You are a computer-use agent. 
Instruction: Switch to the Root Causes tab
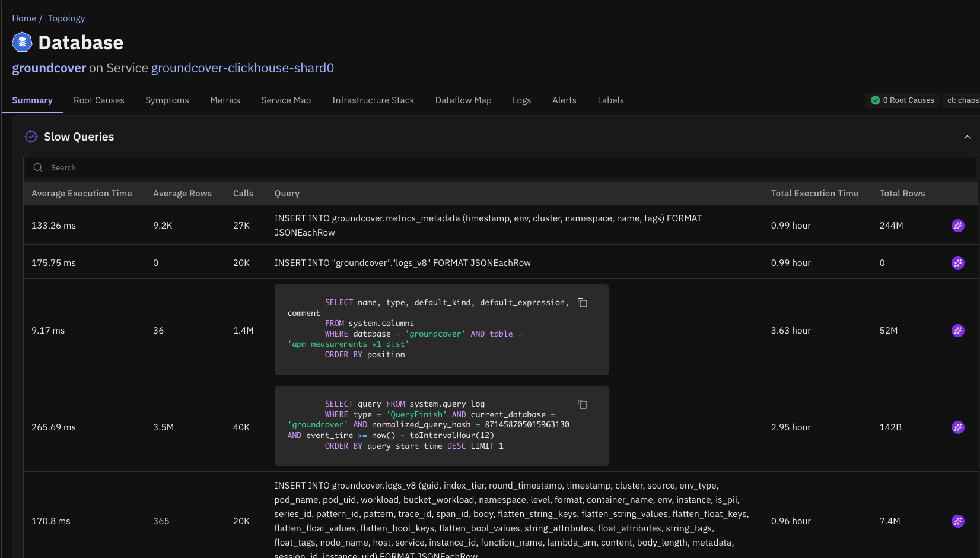click(x=99, y=100)
